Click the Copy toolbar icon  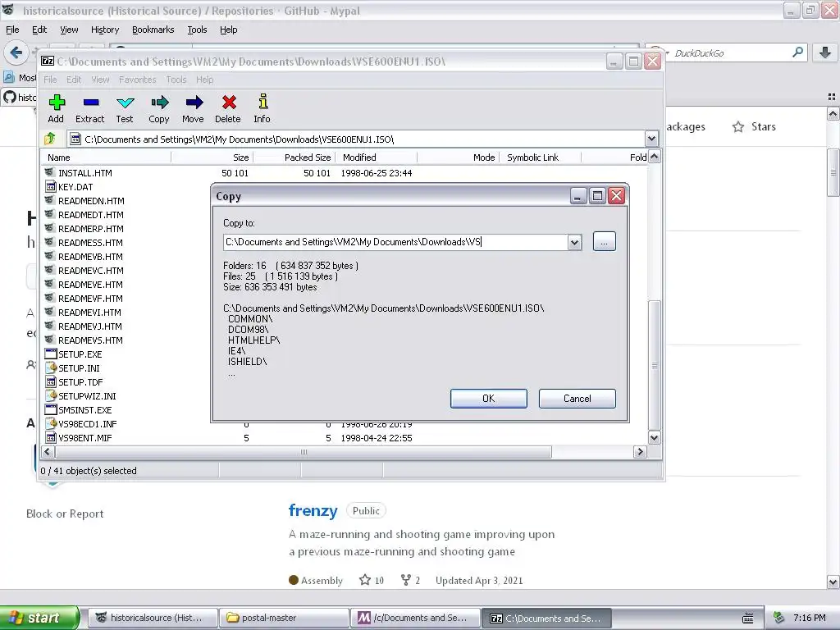click(159, 109)
